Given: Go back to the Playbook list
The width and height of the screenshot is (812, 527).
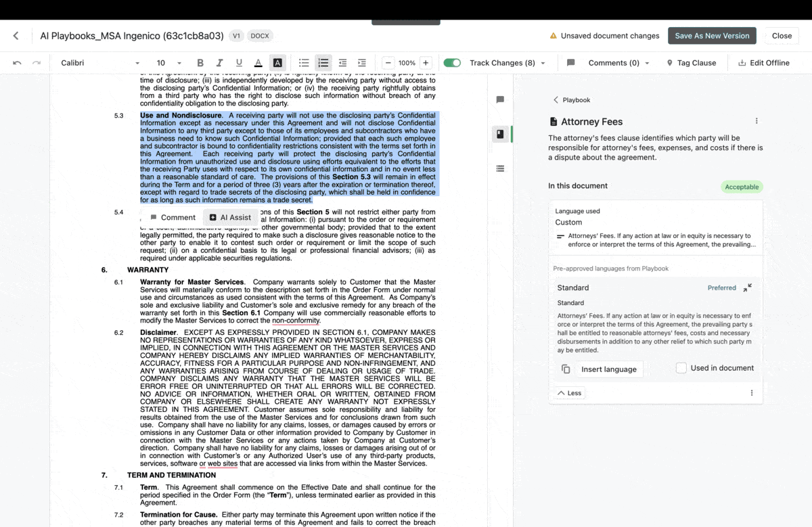Looking at the screenshot, I should tap(572, 100).
